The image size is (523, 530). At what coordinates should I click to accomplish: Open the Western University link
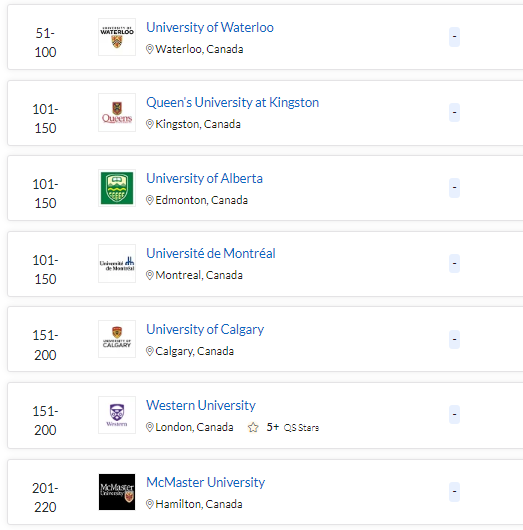coord(201,405)
